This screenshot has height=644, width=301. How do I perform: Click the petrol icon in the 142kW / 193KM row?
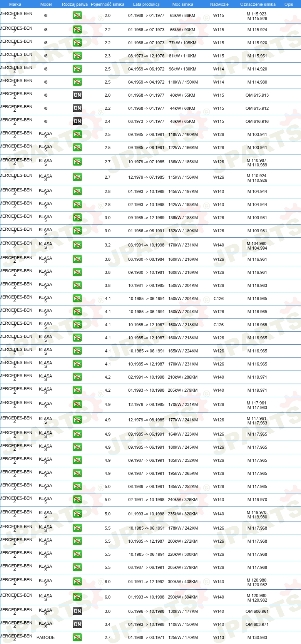coord(77,205)
